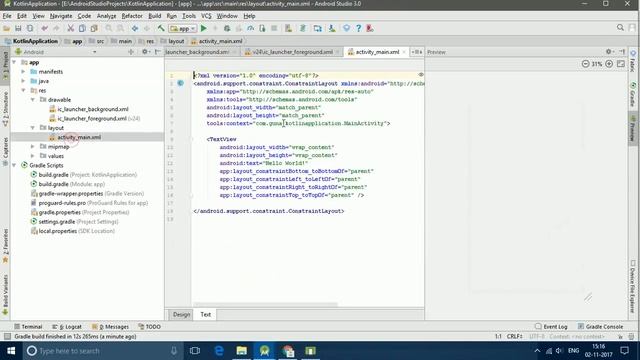Zoom in the Preview pane
The width and height of the screenshot is (640, 360).
pos(609,64)
